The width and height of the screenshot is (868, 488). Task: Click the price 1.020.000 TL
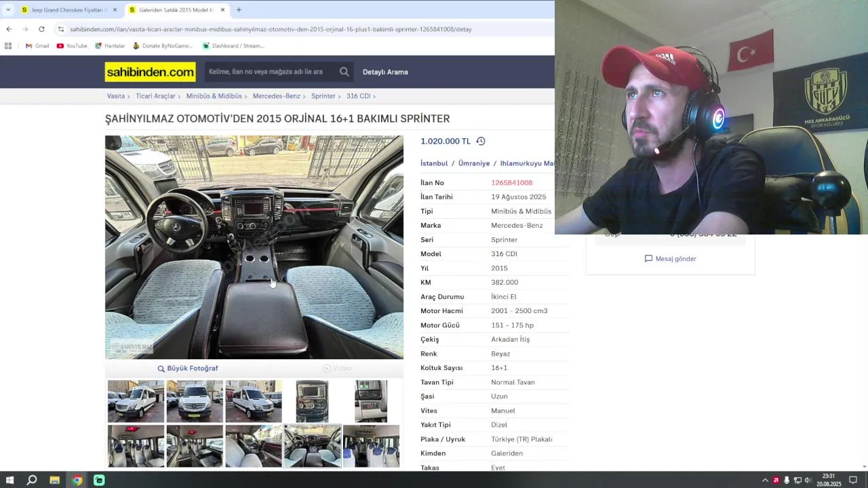coord(446,141)
